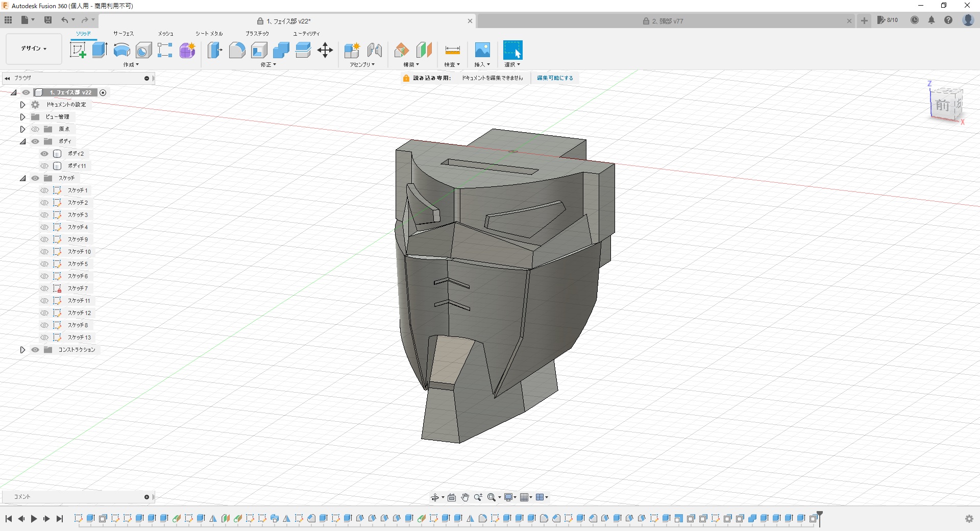
Task: Open the シートメタル tab
Action: pyautogui.click(x=209, y=34)
